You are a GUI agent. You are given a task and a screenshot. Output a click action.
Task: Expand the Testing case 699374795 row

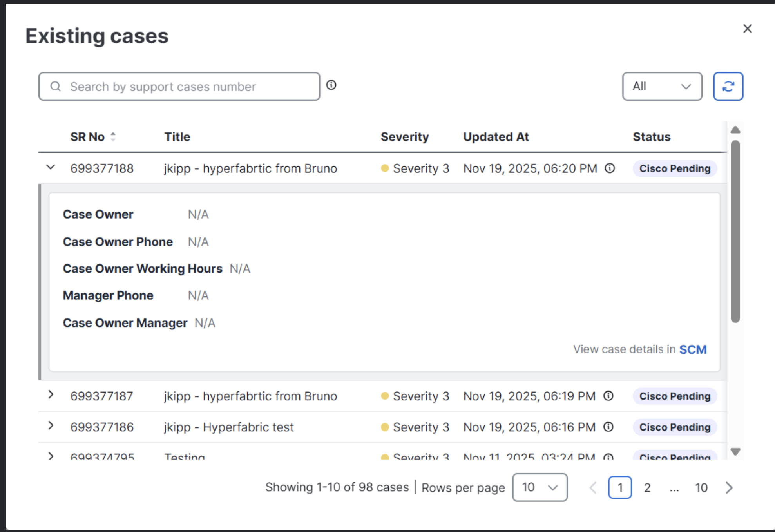point(51,456)
